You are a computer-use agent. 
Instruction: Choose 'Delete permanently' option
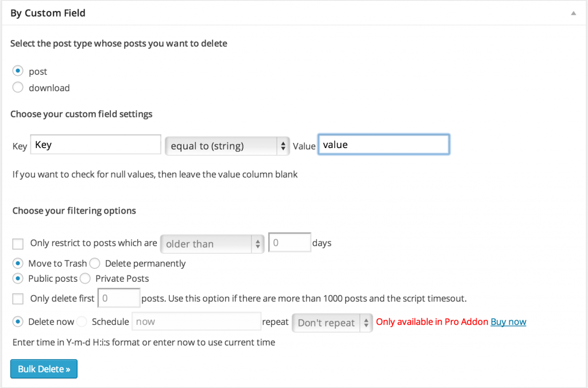(94, 263)
